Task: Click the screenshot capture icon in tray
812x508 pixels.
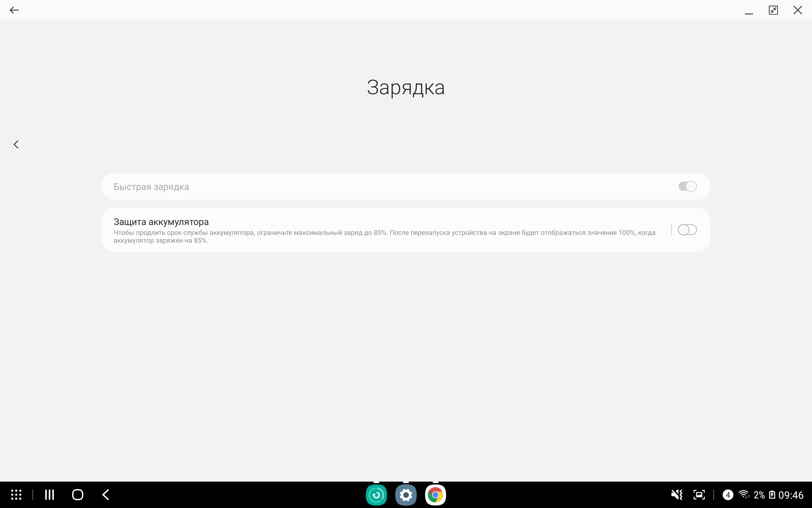Action: 699,495
